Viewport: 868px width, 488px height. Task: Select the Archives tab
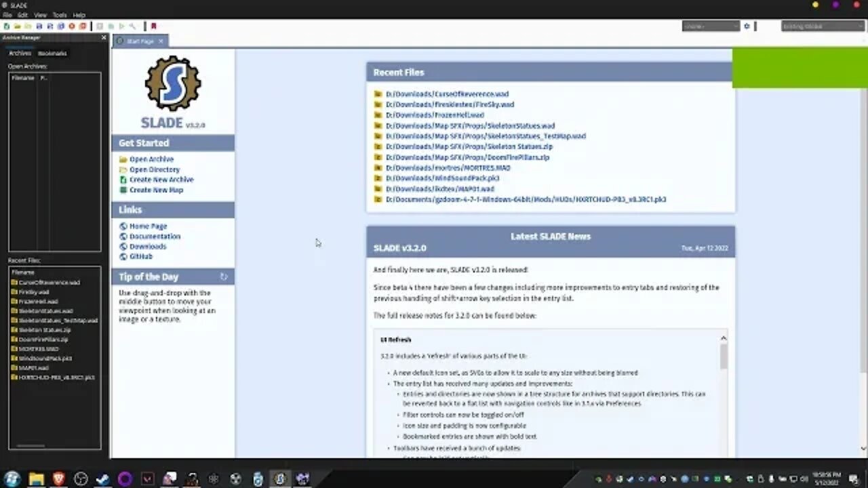click(20, 54)
